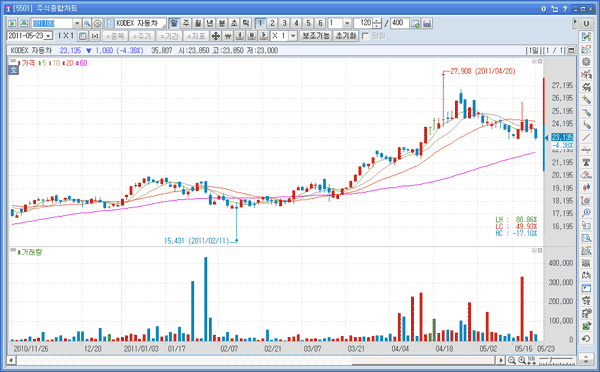Select chart preset number 5

308,23
